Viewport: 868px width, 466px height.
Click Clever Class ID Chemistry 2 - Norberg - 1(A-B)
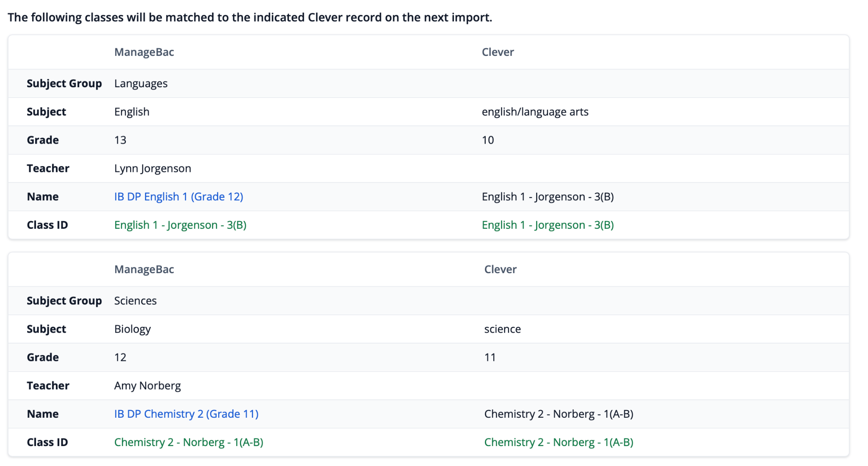(x=559, y=442)
